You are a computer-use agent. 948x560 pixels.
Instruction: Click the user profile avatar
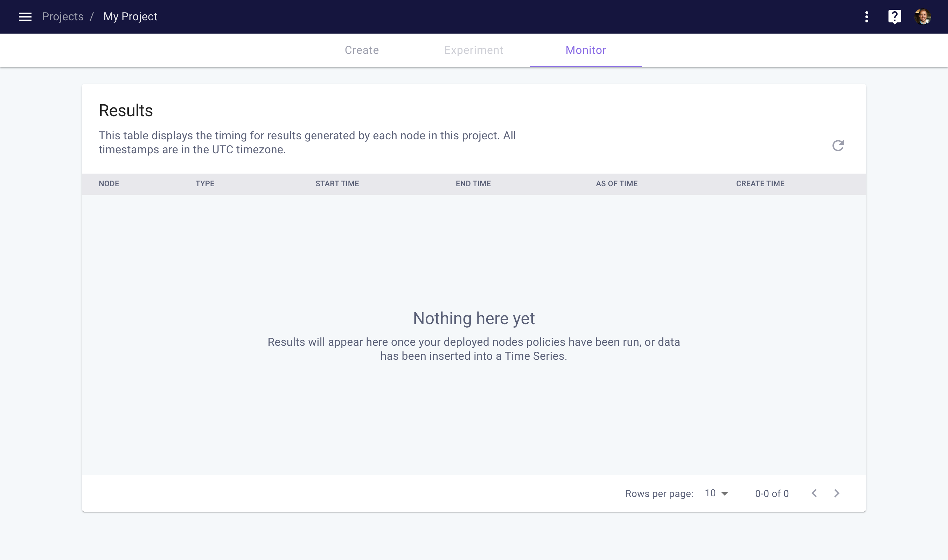[x=922, y=16]
